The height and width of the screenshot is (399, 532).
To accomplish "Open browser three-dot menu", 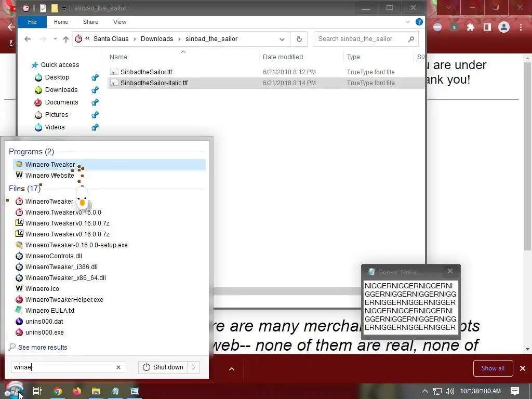I will coord(521,27).
